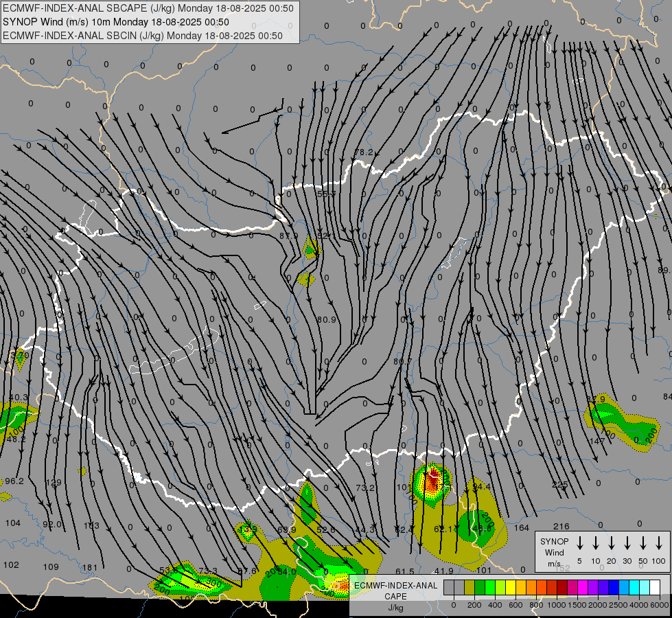Pick the bright magenta swatch in CAPE scale
Image resolution: width=672 pixels, height=618 pixels.
click(x=583, y=587)
